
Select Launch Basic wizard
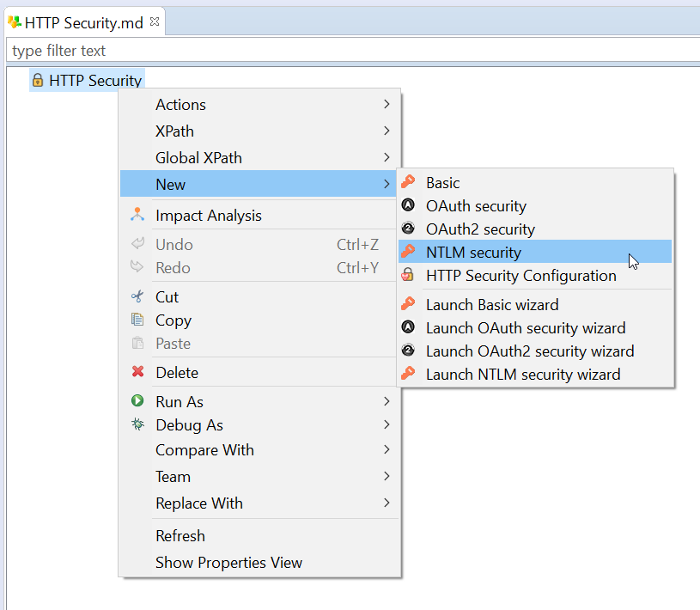(x=535, y=304)
